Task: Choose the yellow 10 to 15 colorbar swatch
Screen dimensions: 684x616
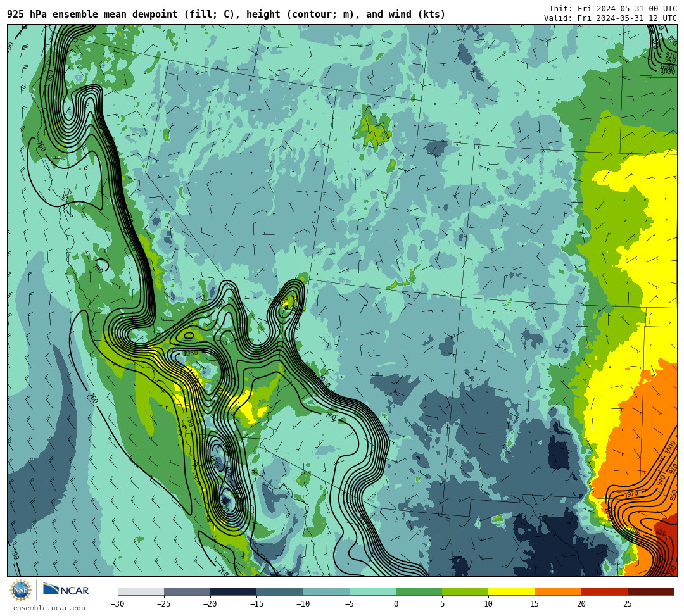Action: pyautogui.click(x=511, y=591)
